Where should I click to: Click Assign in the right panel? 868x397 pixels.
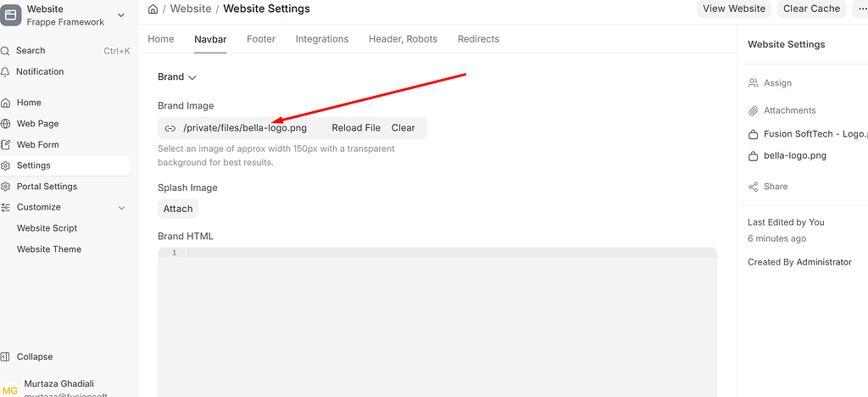tap(778, 83)
